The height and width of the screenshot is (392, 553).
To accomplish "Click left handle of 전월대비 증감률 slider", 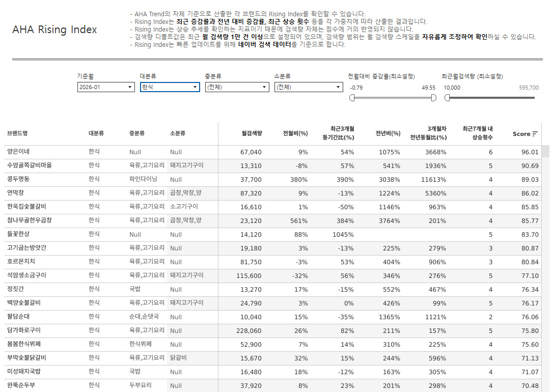I will (351, 98).
